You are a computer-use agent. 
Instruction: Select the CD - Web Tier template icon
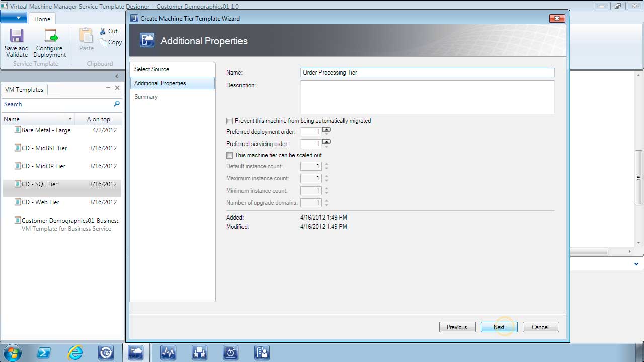click(x=18, y=202)
